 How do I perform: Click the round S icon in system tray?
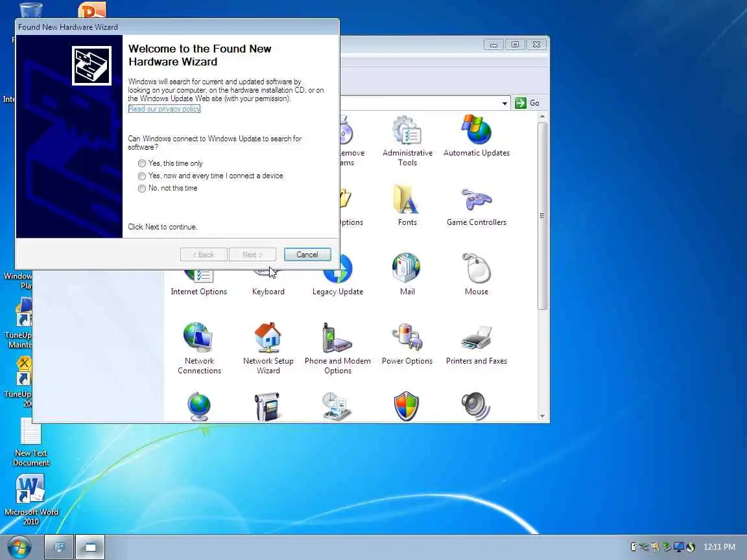click(x=691, y=546)
